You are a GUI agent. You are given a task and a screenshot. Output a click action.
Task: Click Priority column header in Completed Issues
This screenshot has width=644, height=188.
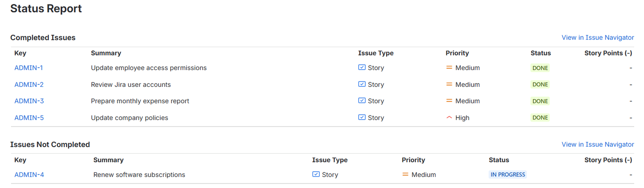click(x=457, y=53)
